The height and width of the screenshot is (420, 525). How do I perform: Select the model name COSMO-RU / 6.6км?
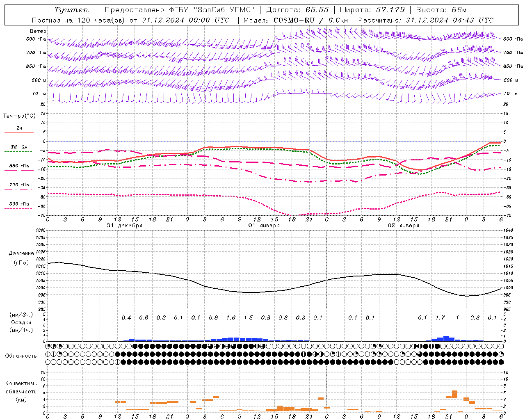tap(311, 20)
